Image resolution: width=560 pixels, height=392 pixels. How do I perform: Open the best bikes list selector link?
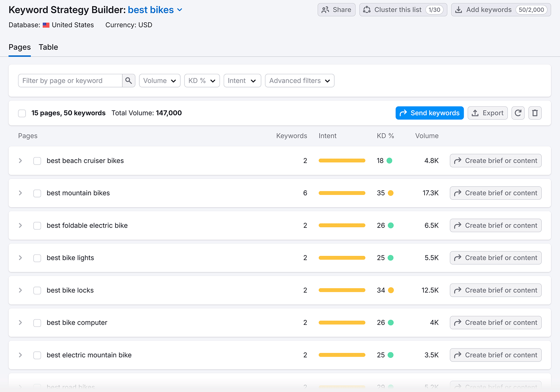150,10
